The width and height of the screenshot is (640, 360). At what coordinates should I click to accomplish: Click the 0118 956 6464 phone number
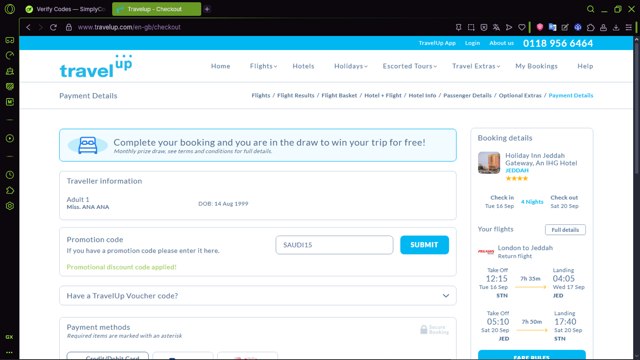tap(558, 43)
